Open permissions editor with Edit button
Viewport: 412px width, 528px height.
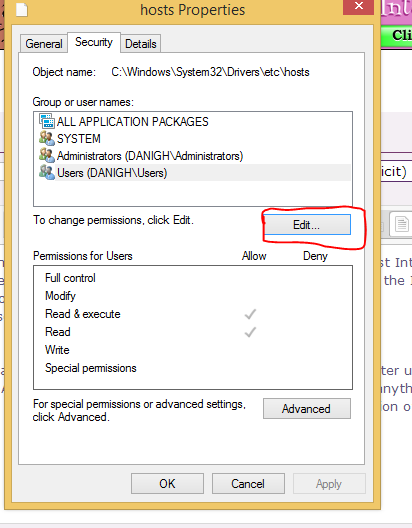[x=307, y=225]
